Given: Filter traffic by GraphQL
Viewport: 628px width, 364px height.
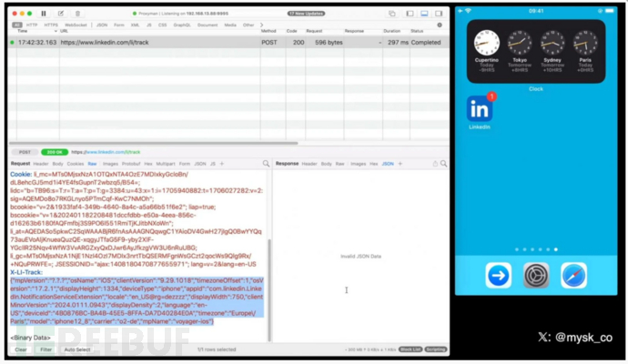Looking at the screenshot, I should (x=182, y=25).
